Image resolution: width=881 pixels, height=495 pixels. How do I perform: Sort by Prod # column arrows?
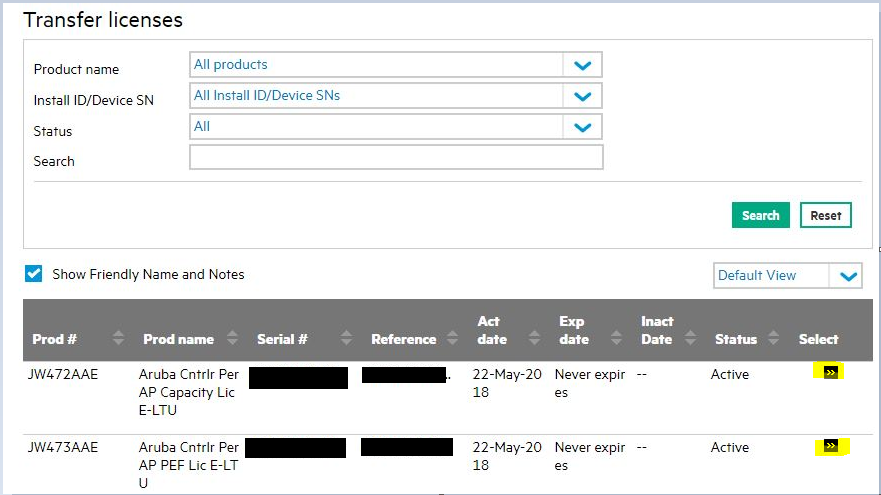(x=118, y=338)
